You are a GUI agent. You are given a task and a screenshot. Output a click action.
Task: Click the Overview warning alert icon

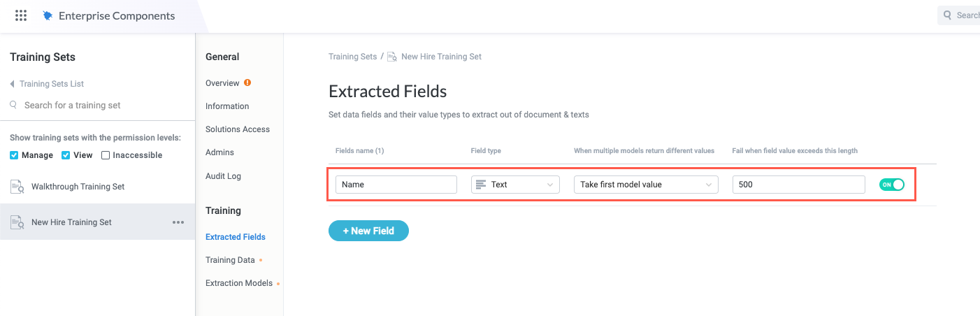pyautogui.click(x=247, y=82)
